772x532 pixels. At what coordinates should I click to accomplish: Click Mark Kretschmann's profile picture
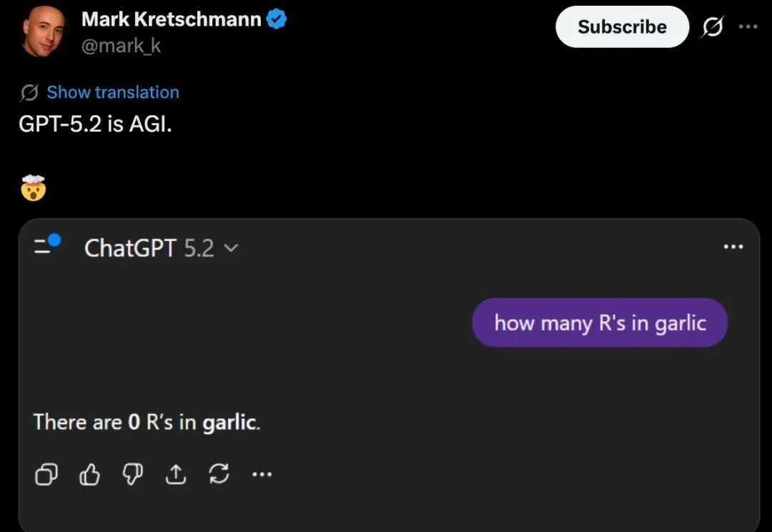point(44,31)
